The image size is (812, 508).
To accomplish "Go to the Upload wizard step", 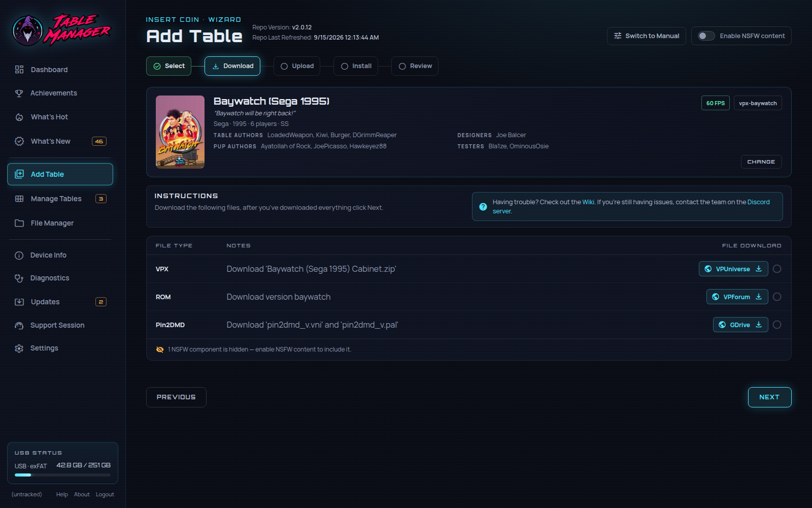I will 297,66.
